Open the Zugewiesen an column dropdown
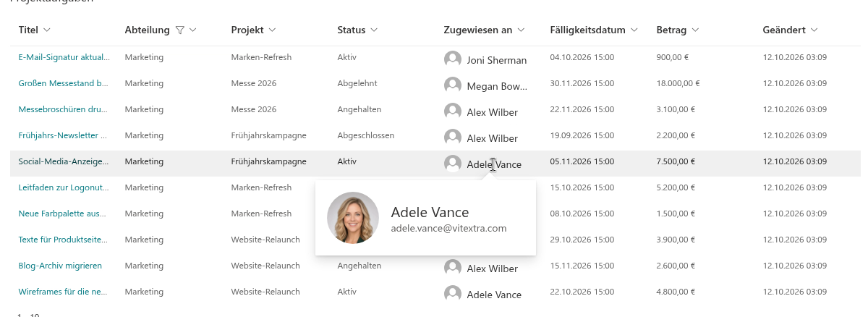This screenshot has height=317, width=868. click(521, 30)
